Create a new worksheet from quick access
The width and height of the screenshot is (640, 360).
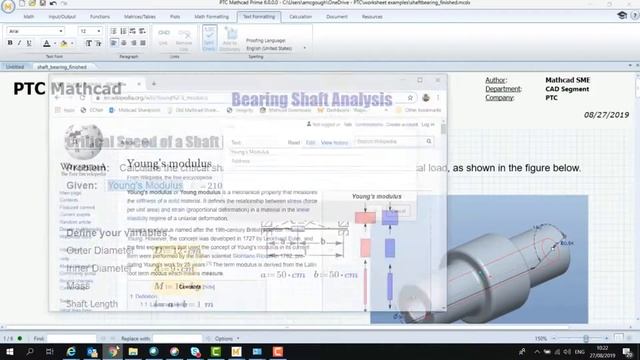coord(22,3)
